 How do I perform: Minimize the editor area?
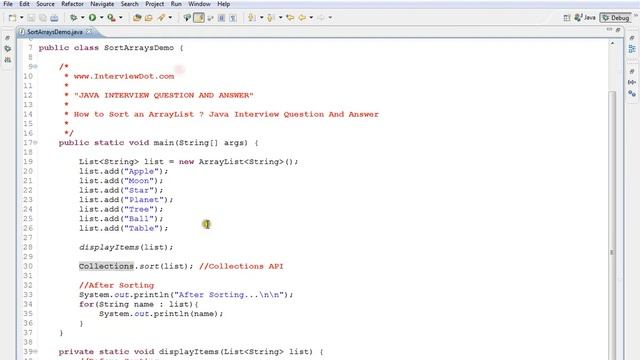(x=609, y=30)
